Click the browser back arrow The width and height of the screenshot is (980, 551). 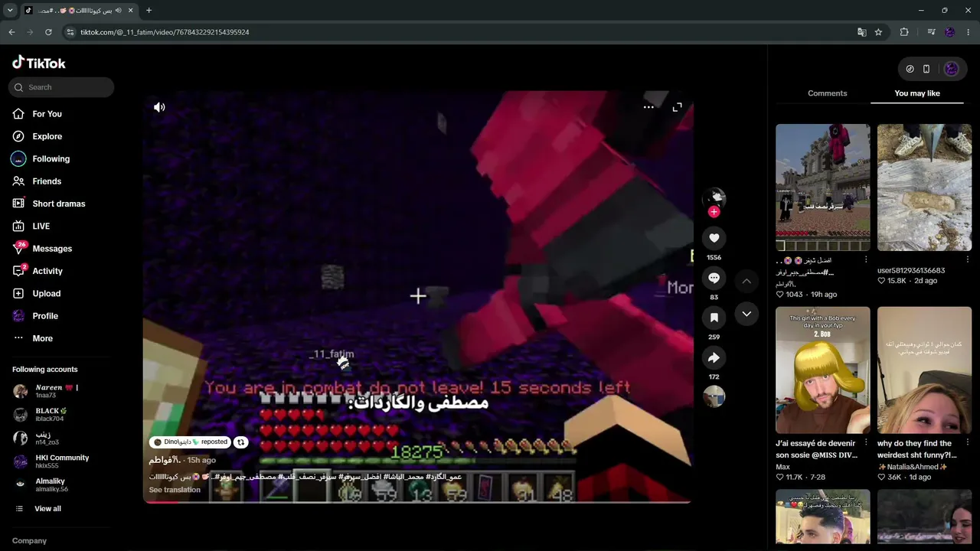(x=11, y=32)
